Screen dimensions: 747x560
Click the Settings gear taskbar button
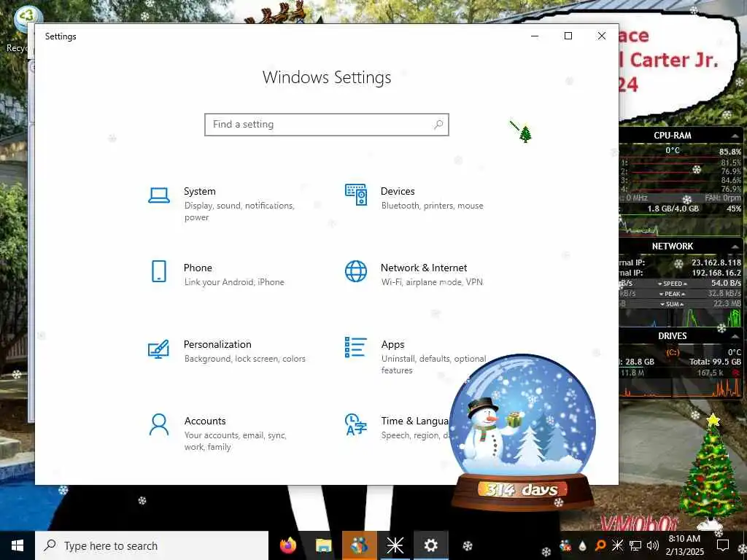point(430,545)
